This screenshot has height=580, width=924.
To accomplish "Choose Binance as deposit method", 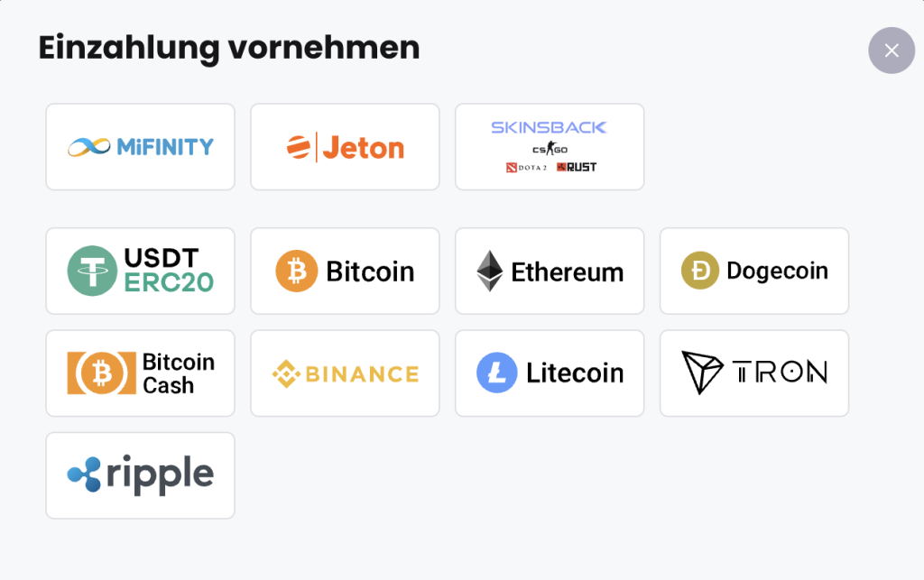I will (345, 373).
